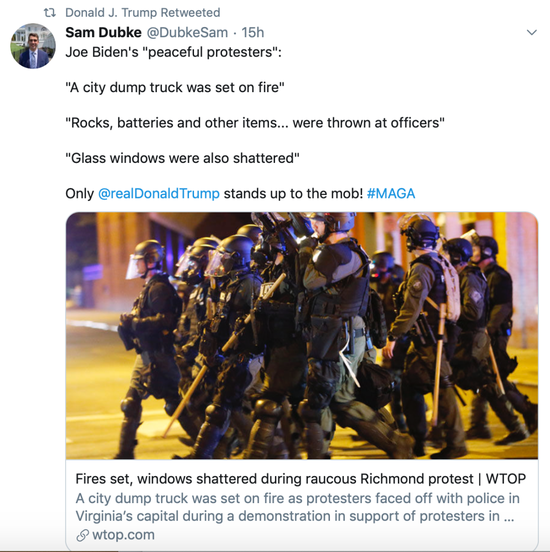Viewport: 550px width, 552px height.
Task: Select the city dump truck quote line
Action: 175,87
